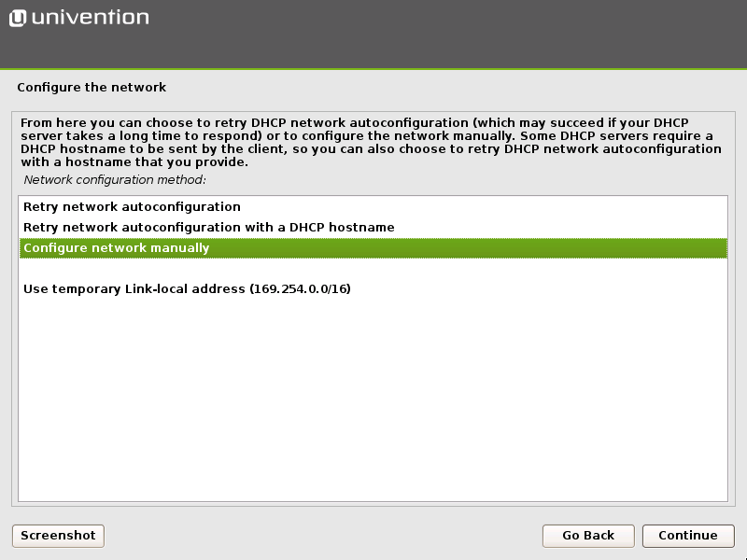
Task: Confirm manual network configuration with Continue
Action: [x=688, y=536]
